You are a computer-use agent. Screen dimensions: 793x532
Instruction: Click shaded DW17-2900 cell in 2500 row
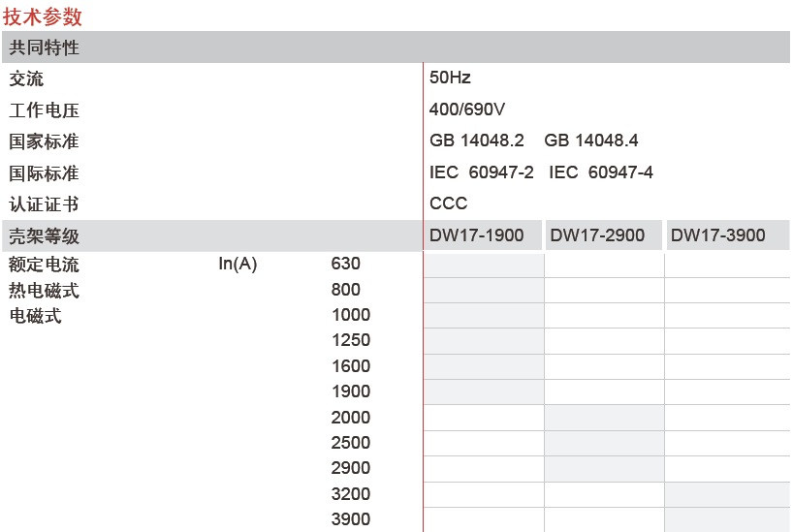tap(604, 443)
